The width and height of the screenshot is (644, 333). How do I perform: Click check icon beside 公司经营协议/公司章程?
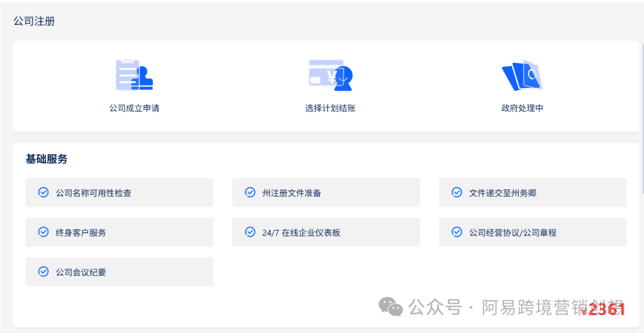[x=456, y=232]
